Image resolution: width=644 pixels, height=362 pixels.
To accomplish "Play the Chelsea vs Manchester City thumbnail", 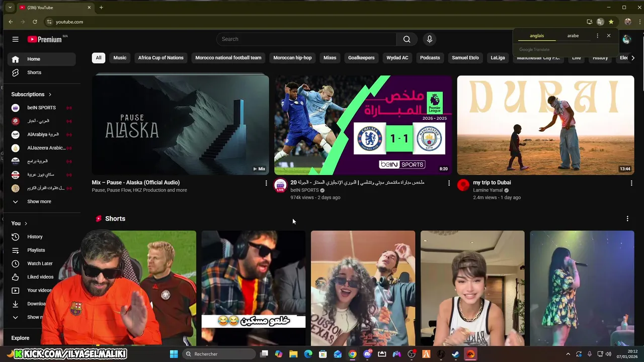I will 363,125.
